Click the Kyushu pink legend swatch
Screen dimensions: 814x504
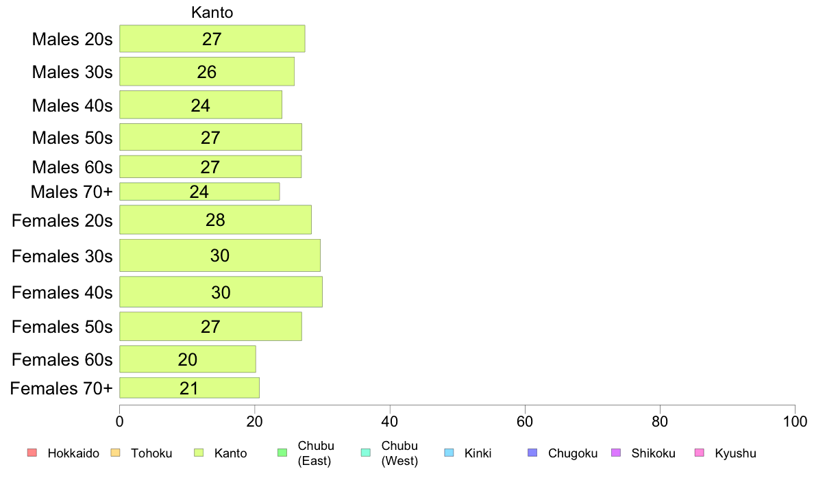pos(700,453)
